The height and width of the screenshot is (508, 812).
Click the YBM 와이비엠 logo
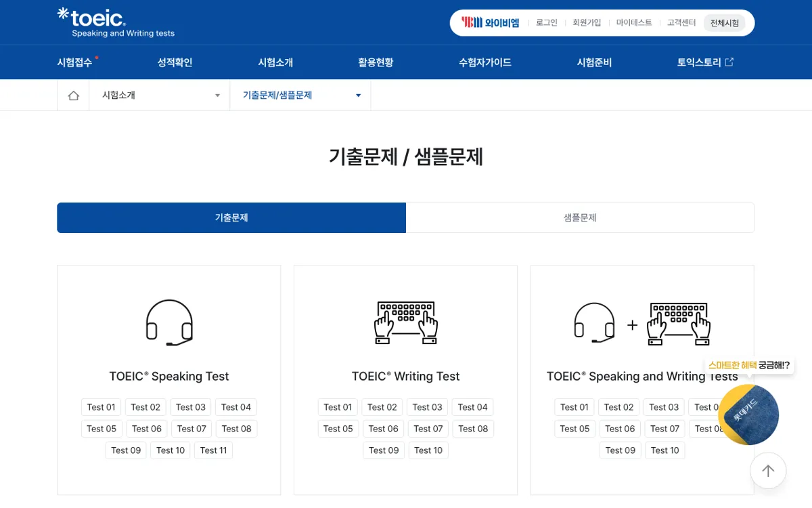(x=491, y=22)
